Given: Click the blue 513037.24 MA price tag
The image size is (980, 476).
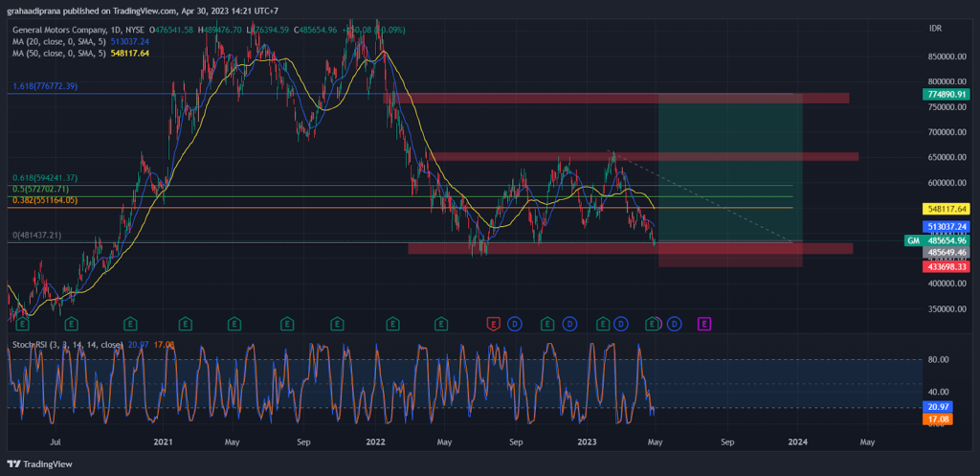Looking at the screenshot, I should [x=946, y=226].
